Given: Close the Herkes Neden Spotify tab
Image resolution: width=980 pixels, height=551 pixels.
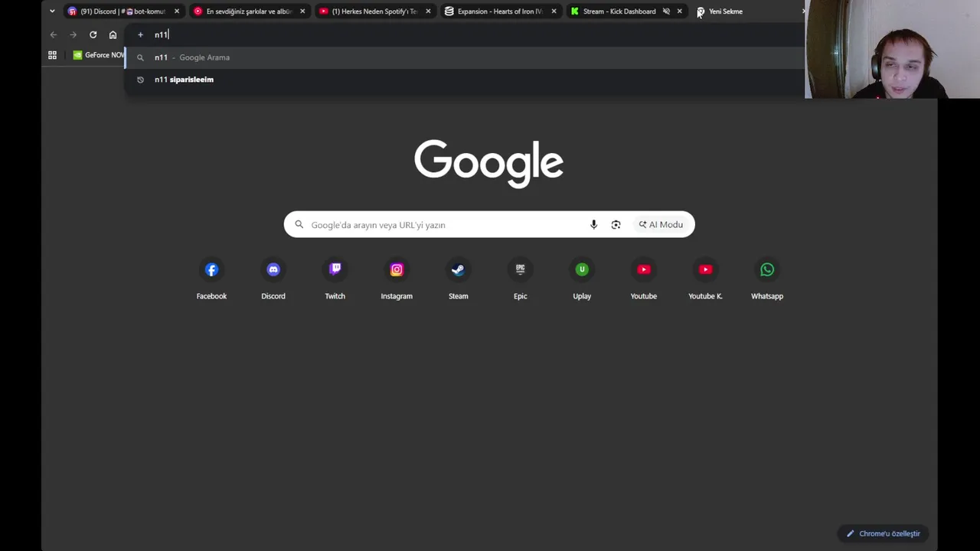Looking at the screenshot, I should pyautogui.click(x=428, y=11).
